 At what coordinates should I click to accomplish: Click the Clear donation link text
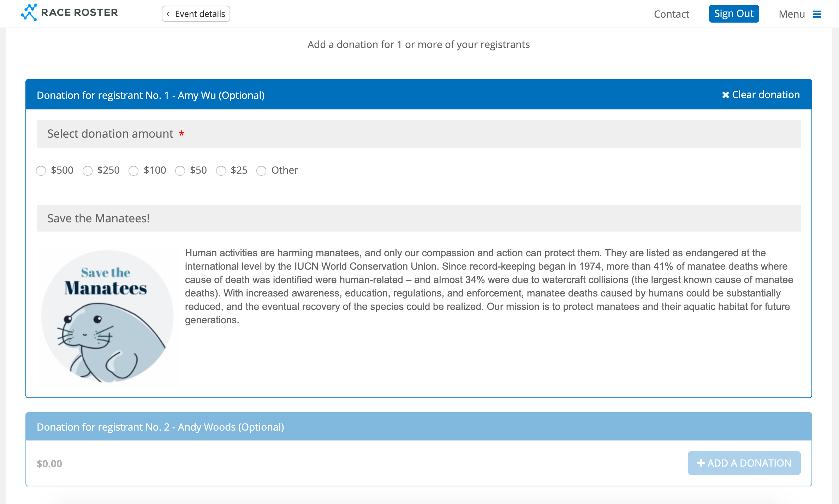point(766,95)
